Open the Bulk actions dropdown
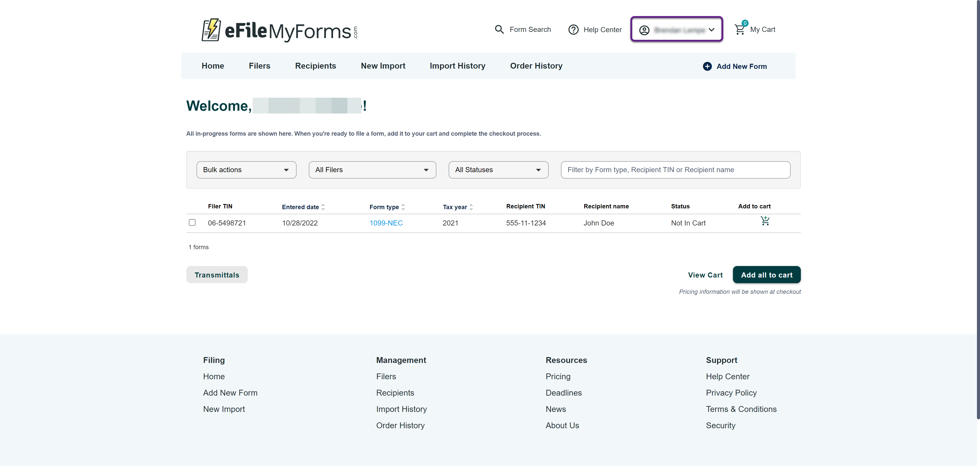This screenshot has height=466, width=980. point(246,170)
